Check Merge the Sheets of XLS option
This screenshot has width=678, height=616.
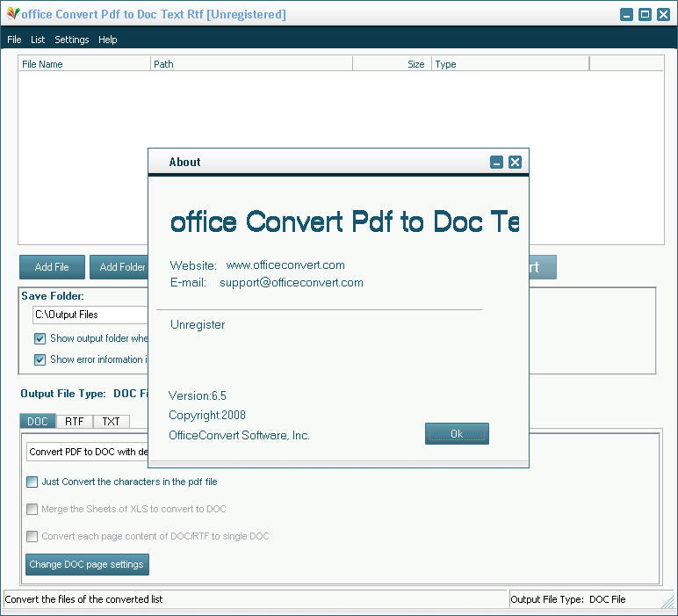pyautogui.click(x=32, y=509)
